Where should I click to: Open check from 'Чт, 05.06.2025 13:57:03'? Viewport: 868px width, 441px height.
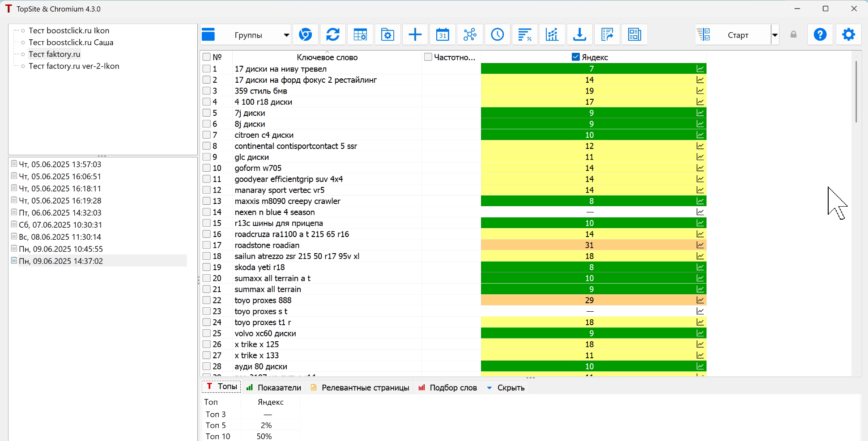click(x=60, y=165)
